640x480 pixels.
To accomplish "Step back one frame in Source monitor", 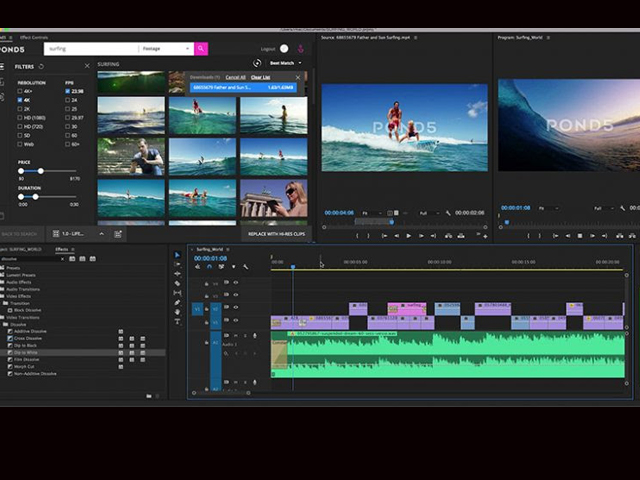I will [396, 236].
